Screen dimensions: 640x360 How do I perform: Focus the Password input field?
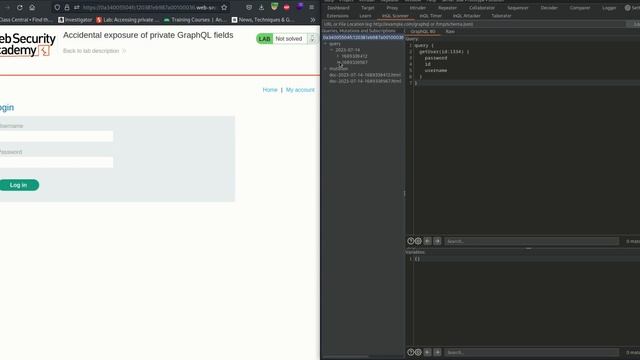click(x=56, y=162)
